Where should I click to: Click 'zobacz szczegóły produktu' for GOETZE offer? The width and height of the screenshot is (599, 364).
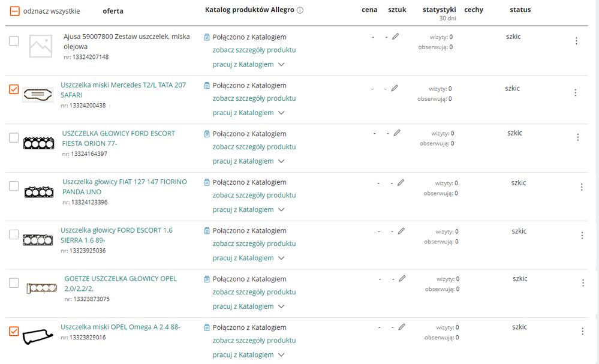coord(254,292)
